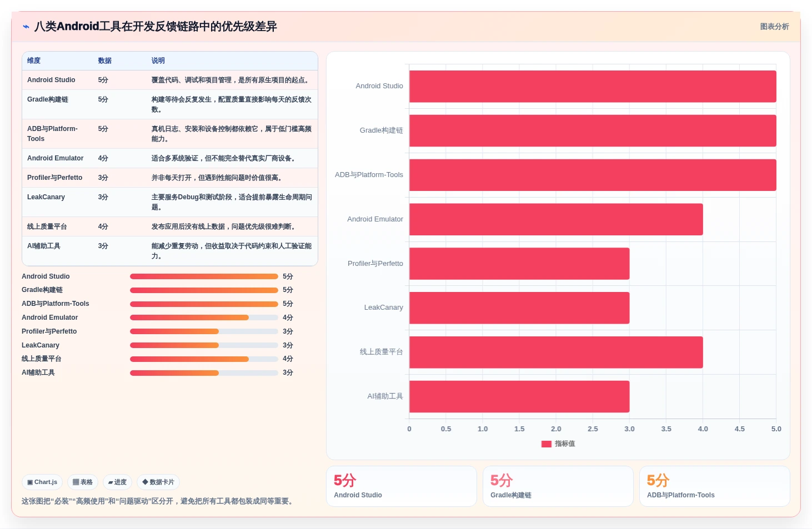
Task: Click the 表格 tag chip
Action: pyautogui.click(x=83, y=482)
